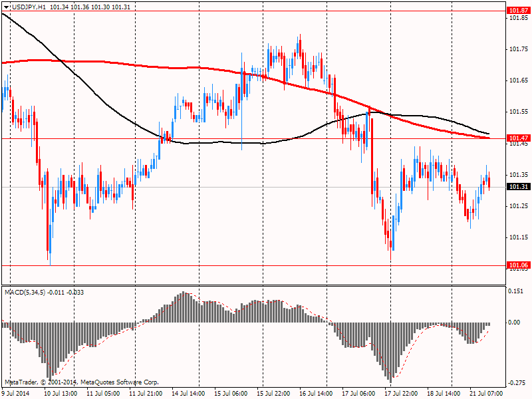Screen dimensions: 532x399
Task: Click the 21 Jul 07:00 time label
Action: coord(487,394)
